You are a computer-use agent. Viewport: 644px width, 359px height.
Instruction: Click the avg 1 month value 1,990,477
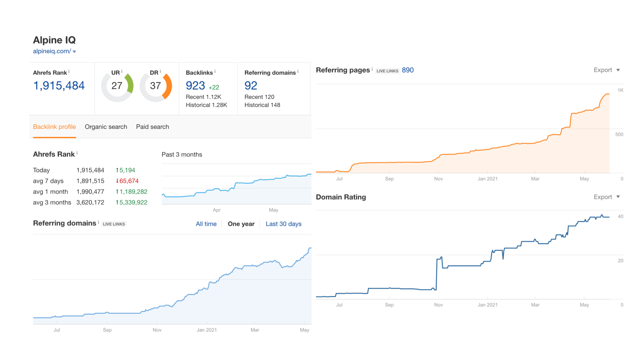90,192
